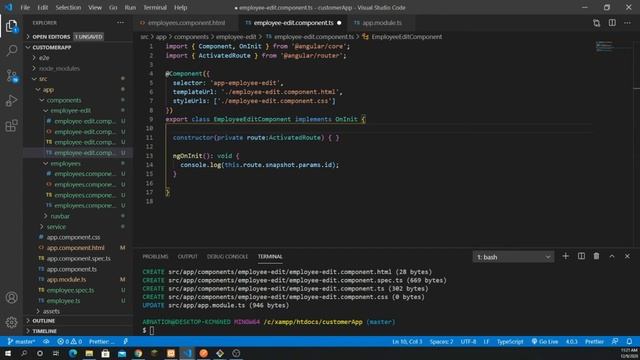This screenshot has width=640, height=360.
Task: Switch to the Problems panel tab
Action: (x=155, y=256)
